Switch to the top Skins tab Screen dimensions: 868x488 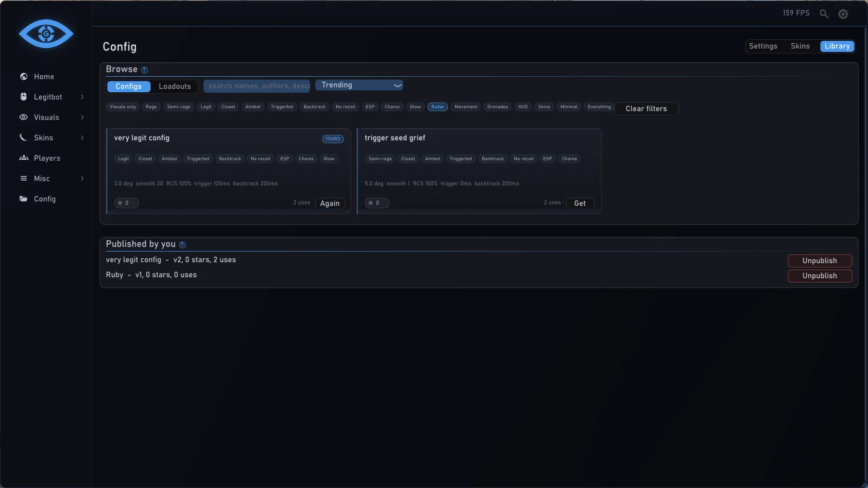pyautogui.click(x=800, y=46)
